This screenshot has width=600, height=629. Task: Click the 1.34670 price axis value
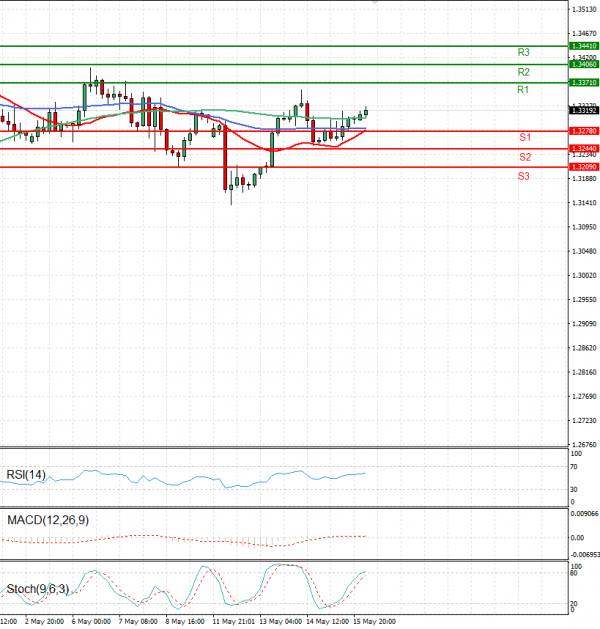[584, 34]
